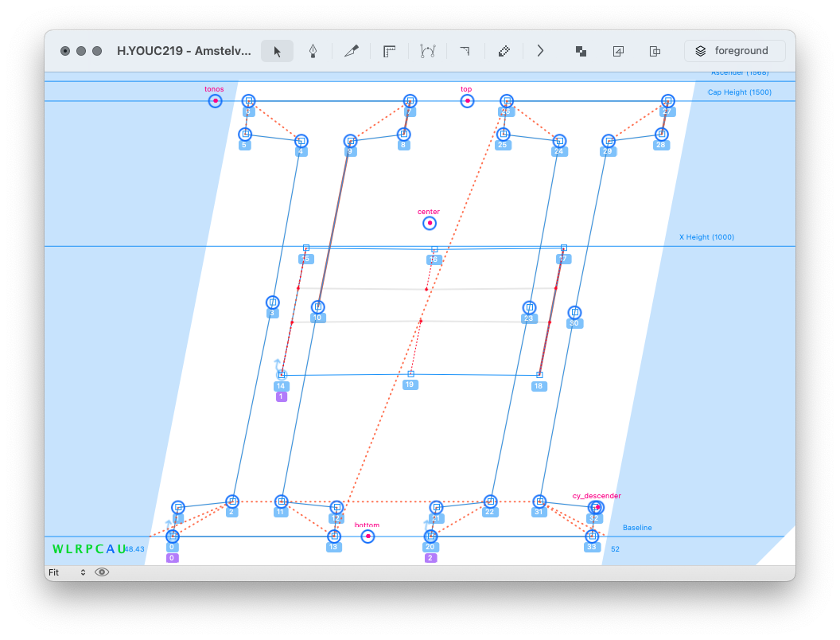The height and width of the screenshot is (640, 840).
Task: Toggle the eye display options icon
Action: coord(102,572)
